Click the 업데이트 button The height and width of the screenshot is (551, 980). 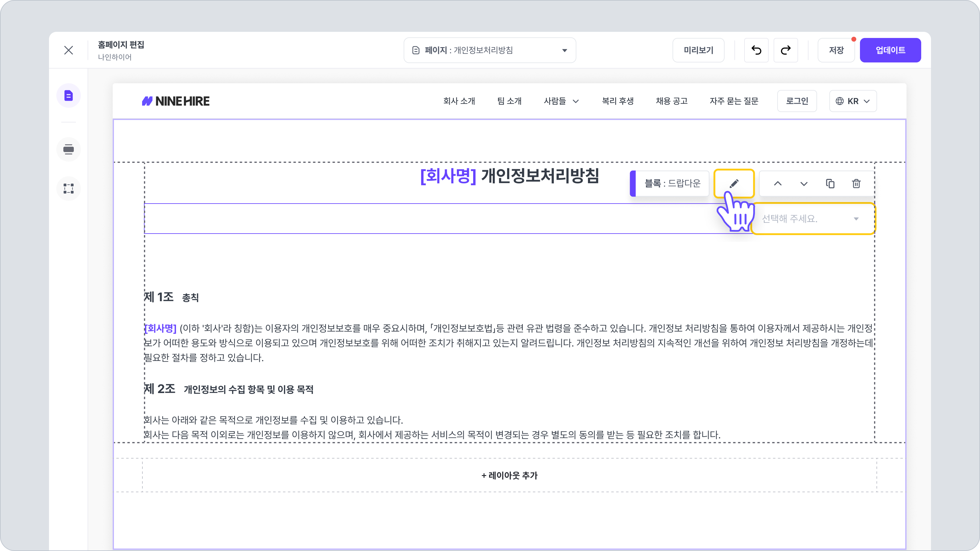tap(890, 50)
